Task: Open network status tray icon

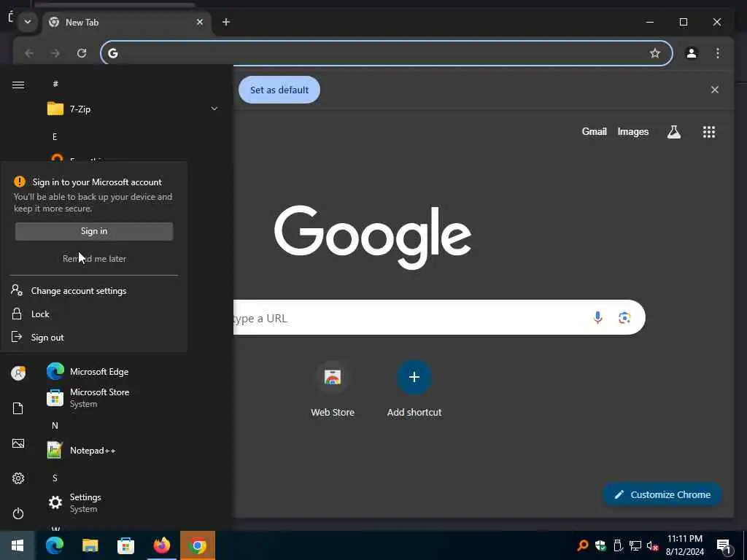Action: point(635,545)
